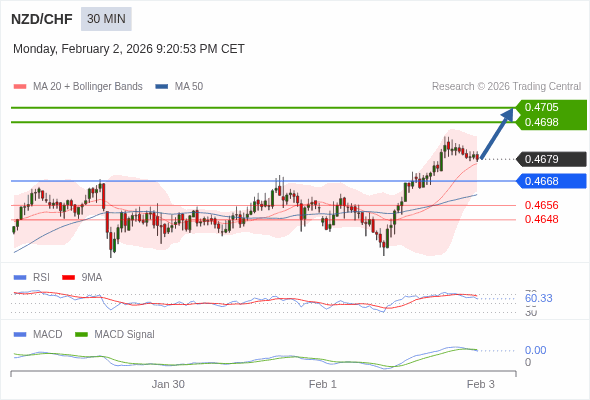Click the NZD/CHF pair title
The height and width of the screenshot is (400, 590).
(x=42, y=19)
